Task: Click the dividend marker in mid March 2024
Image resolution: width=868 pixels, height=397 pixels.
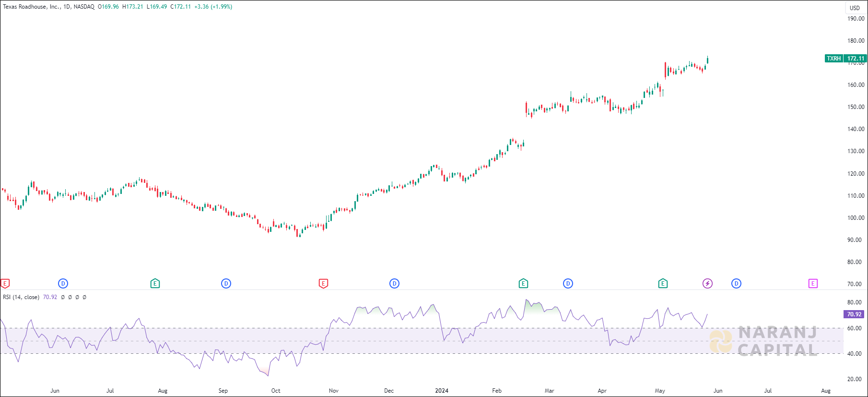Action: pos(568,284)
